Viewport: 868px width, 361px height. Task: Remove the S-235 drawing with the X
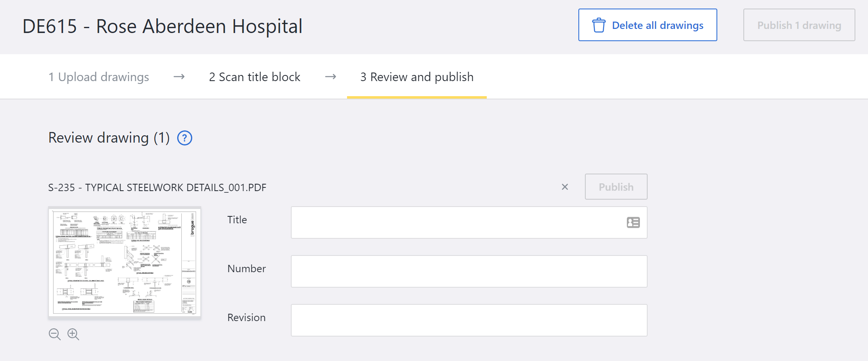click(565, 187)
